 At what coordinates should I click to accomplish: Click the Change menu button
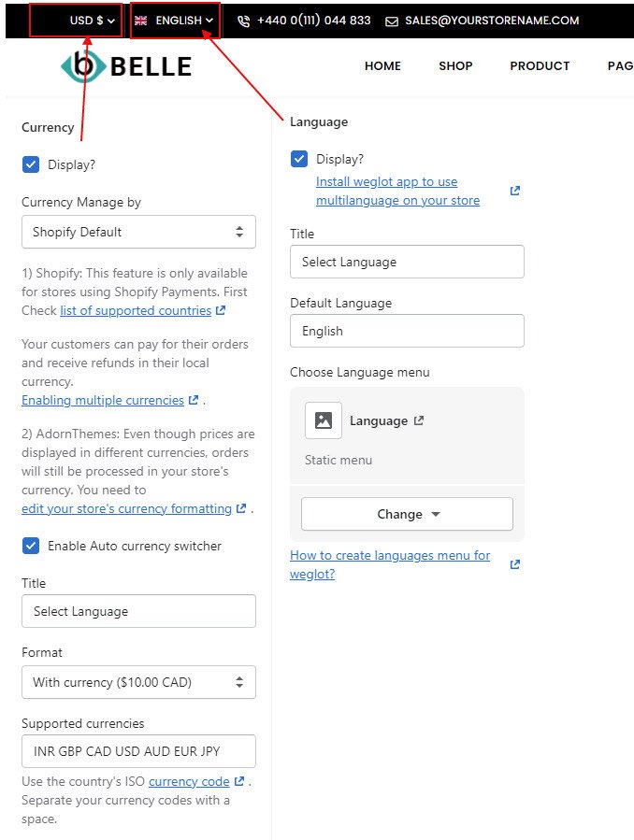(407, 514)
